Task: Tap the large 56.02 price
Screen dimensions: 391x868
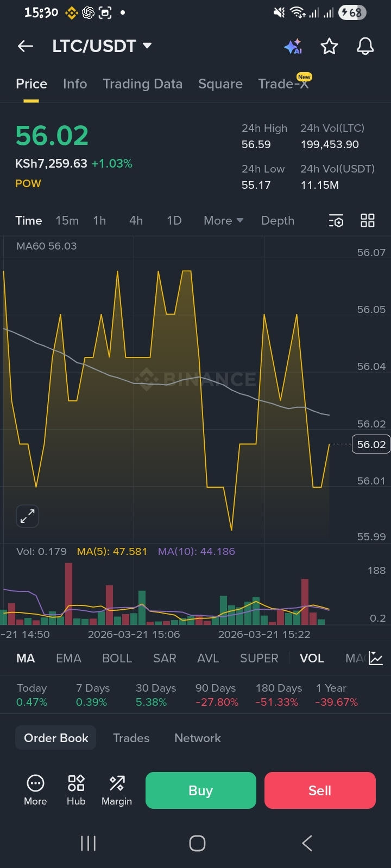Action: (x=52, y=136)
